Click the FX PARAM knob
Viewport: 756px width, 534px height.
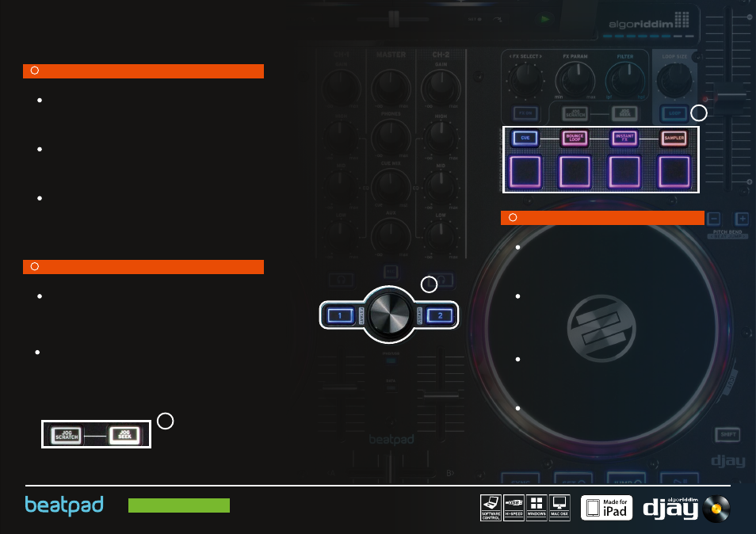(x=575, y=79)
